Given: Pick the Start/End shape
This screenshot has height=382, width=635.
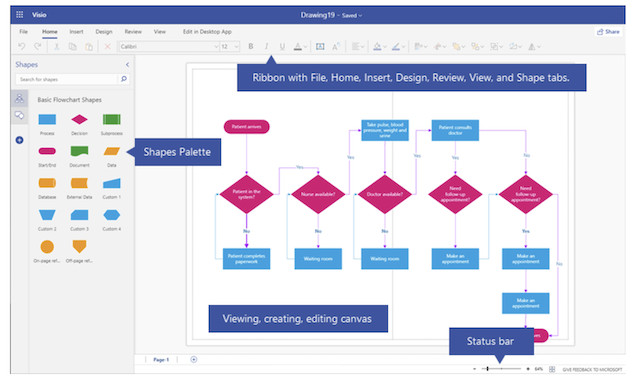Looking at the screenshot, I should pos(47,151).
